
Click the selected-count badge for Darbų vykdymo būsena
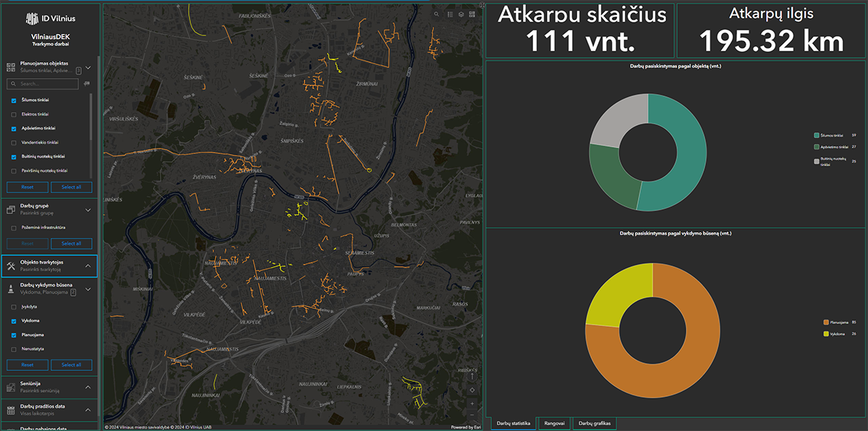pyautogui.click(x=73, y=292)
